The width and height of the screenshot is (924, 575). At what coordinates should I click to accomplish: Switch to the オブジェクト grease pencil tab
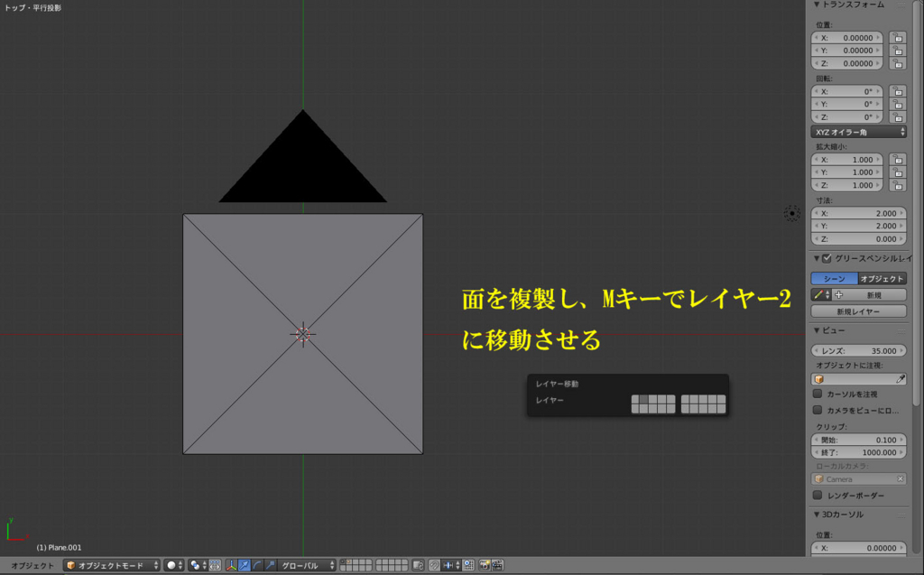[882, 277]
